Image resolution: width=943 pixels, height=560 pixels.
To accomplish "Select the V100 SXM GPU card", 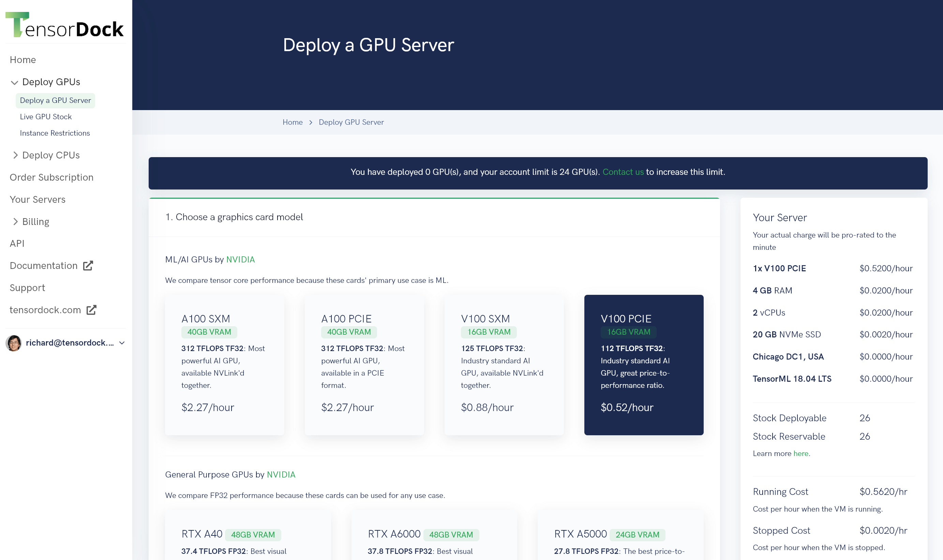I will [x=504, y=365].
